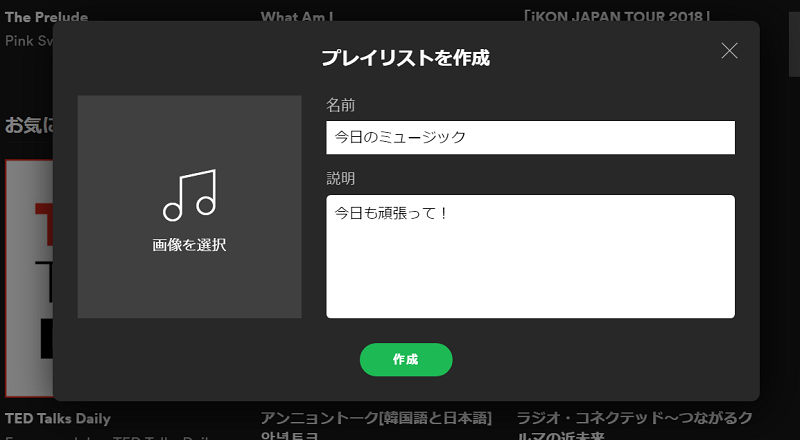Click the 名前 field label

(341, 105)
